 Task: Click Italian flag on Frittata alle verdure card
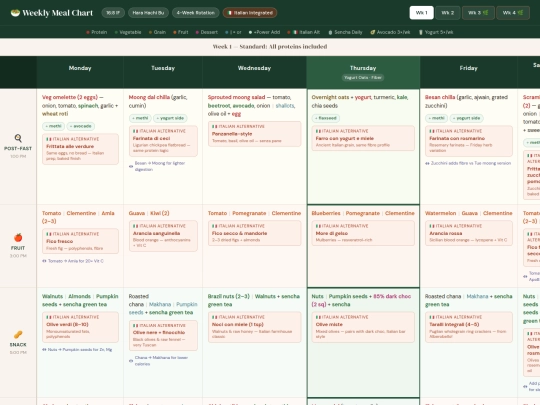click(x=49, y=139)
